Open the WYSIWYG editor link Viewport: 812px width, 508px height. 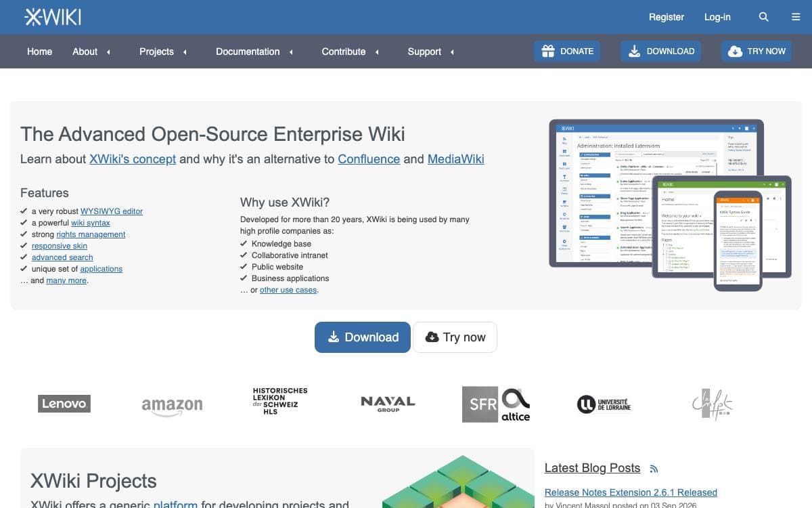[x=112, y=211]
